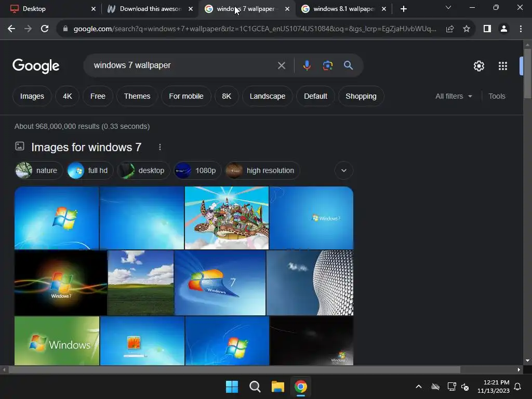Select the Free filter chip
This screenshot has width=532, height=399.
98,96
